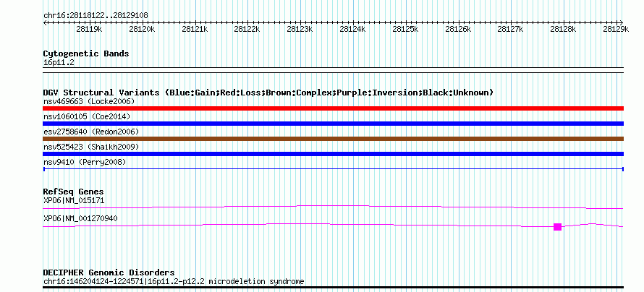Click the chr16:28118122..28129108 coordinate label
This screenshot has height=292, width=644.
96,16
